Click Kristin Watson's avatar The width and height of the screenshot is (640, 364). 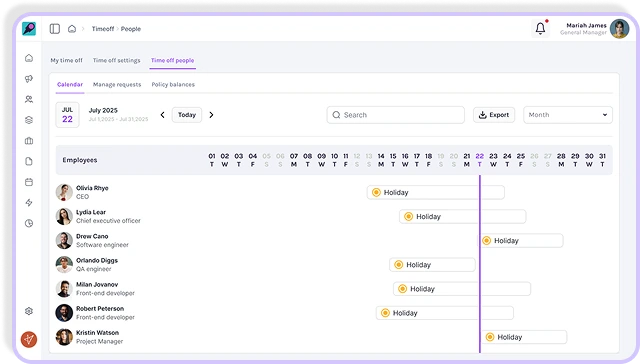pyautogui.click(x=64, y=337)
